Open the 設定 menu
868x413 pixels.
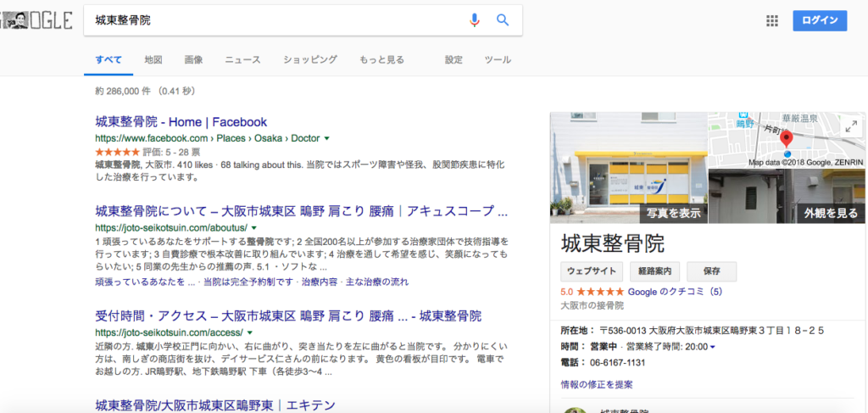click(453, 60)
